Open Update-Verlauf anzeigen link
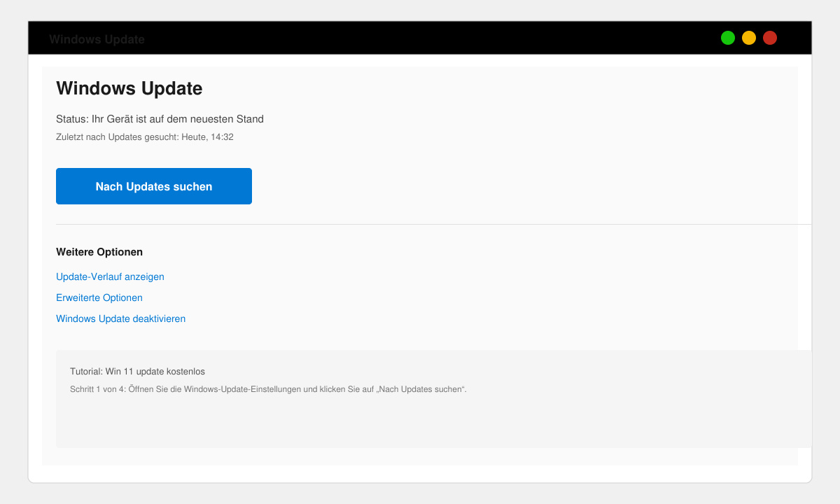840x504 pixels. [x=110, y=276]
